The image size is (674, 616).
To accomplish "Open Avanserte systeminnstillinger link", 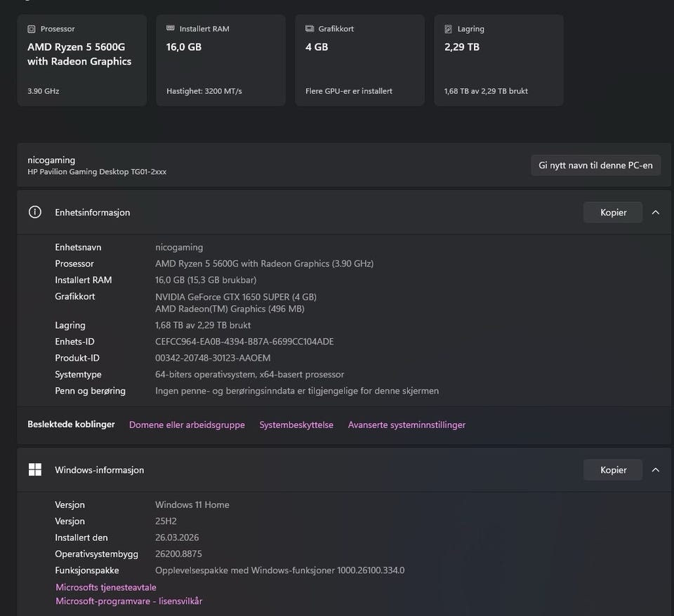I will 407,425.
